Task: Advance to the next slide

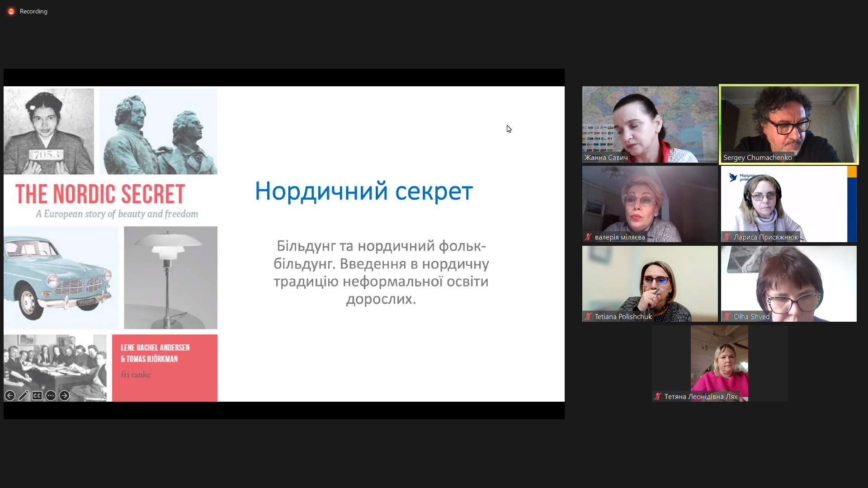Action: pos(64,395)
